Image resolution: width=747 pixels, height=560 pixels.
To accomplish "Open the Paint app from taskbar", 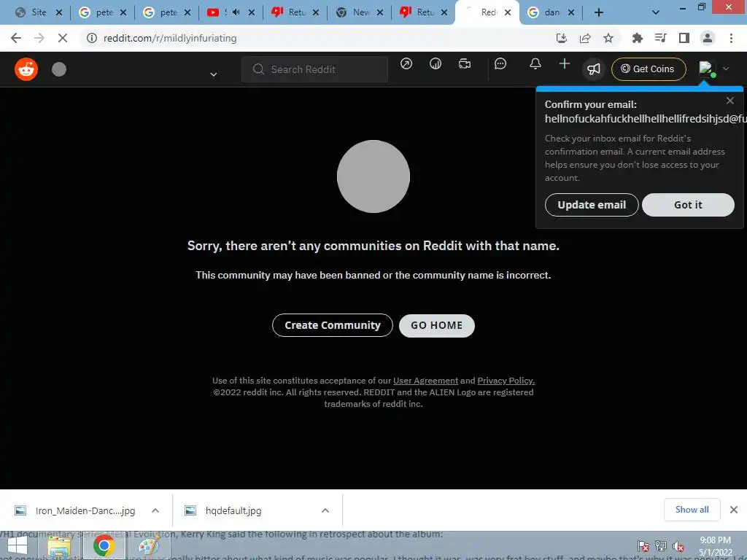I will click(x=149, y=545).
